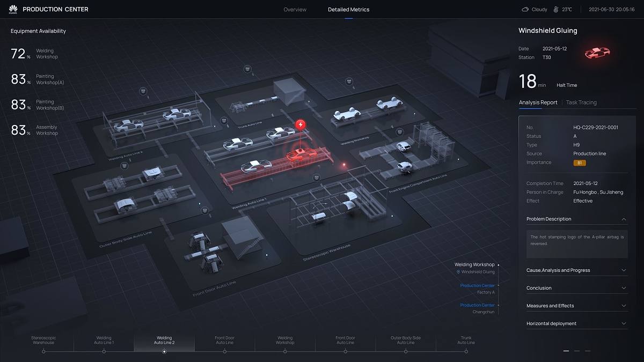Click the Welding Workshop breadcrumb entry

pos(474,265)
